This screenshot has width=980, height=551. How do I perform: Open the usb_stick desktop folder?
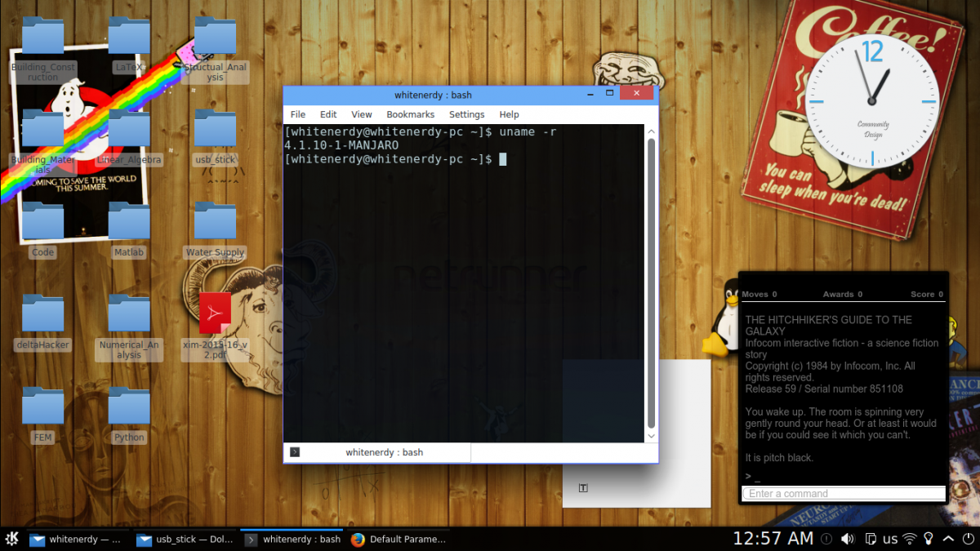[215, 128]
